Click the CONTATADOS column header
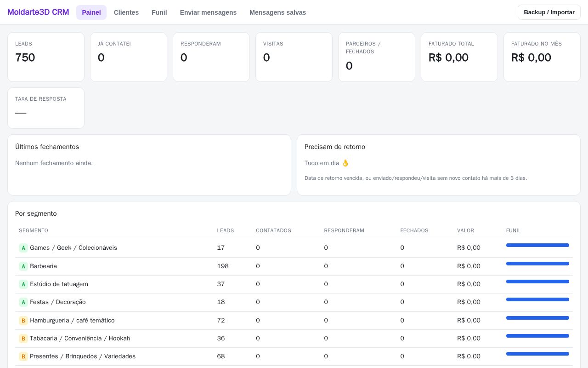 [273, 230]
